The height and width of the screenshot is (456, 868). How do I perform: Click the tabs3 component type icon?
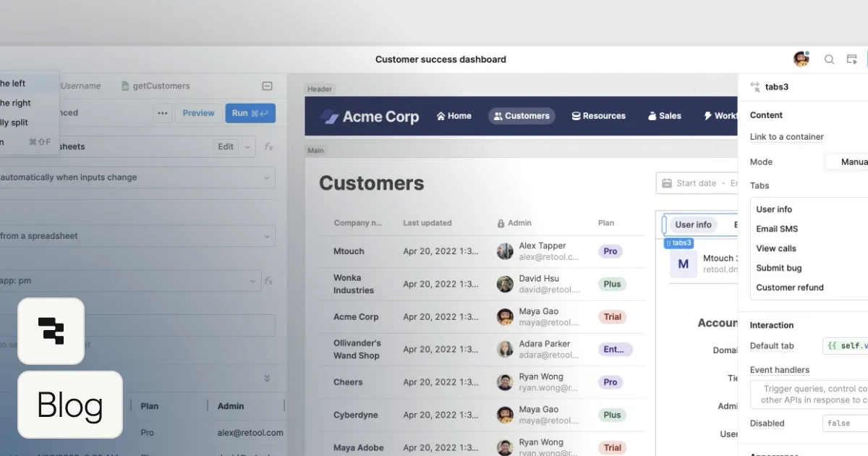coord(755,87)
